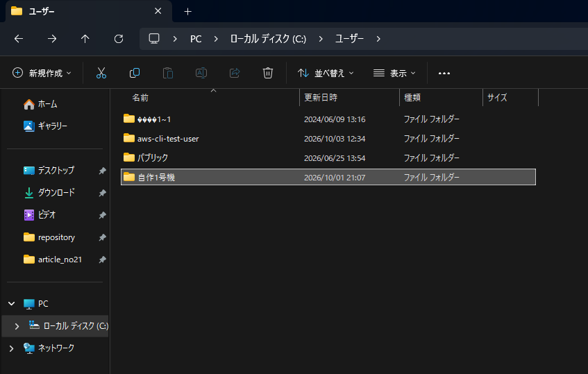Click the Cut scissors icon
Screen dimensions: 588x374
coord(101,73)
